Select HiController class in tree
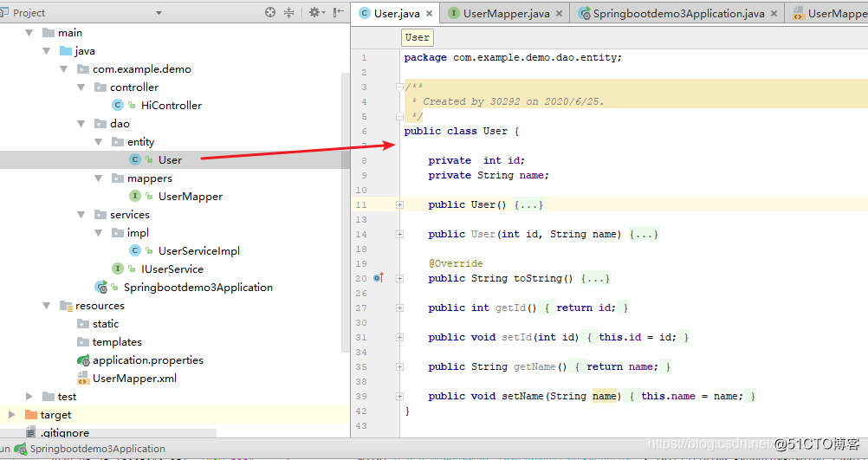868x460 pixels. click(171, 105)
